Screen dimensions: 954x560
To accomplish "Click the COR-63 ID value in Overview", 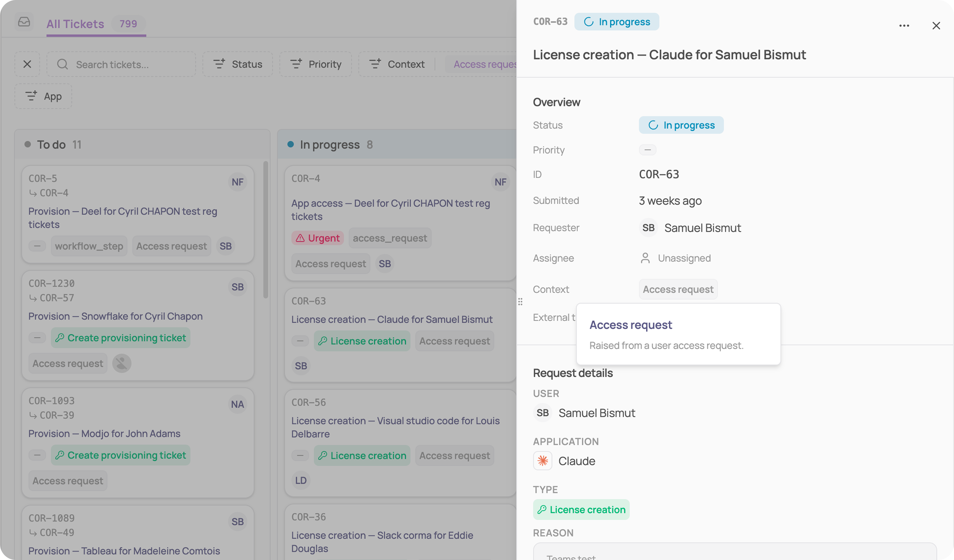I will pyautogui.click(x=659, y=174).
